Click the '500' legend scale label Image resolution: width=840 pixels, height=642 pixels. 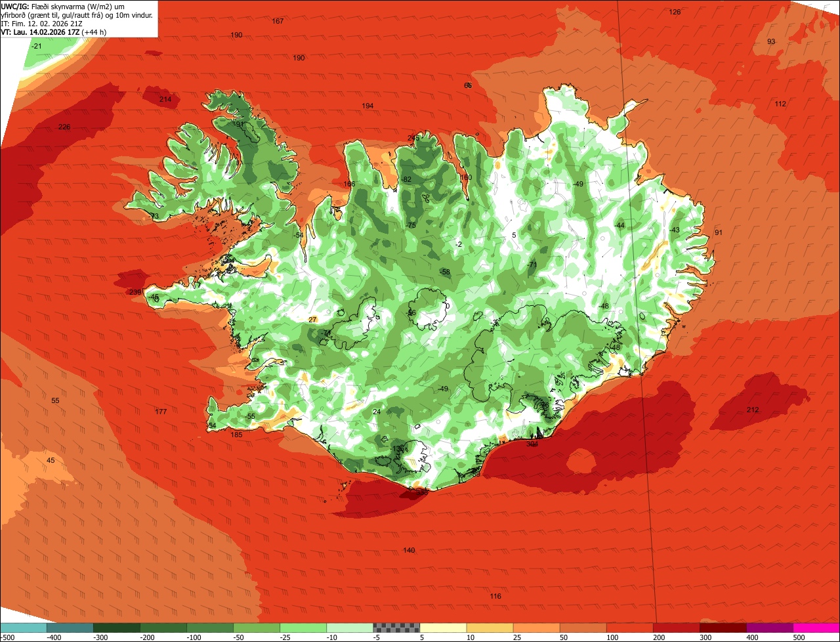[x=799, y=637]
